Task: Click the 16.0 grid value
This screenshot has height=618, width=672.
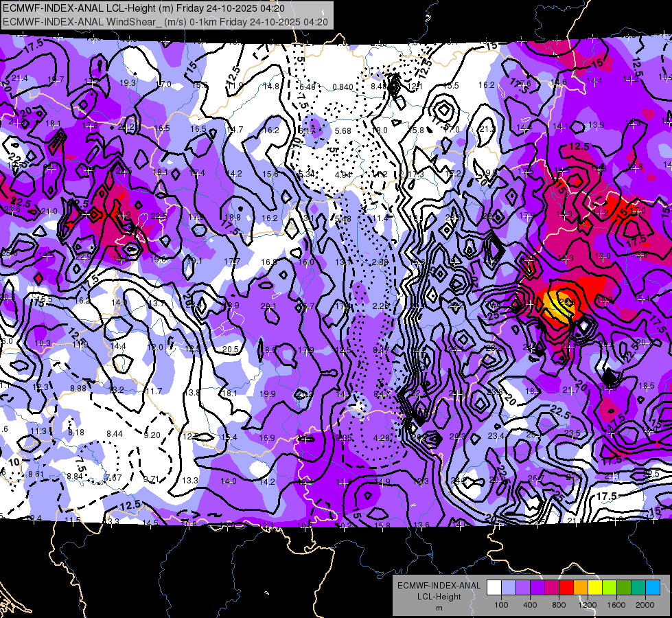Action: (x=306, y=262)
